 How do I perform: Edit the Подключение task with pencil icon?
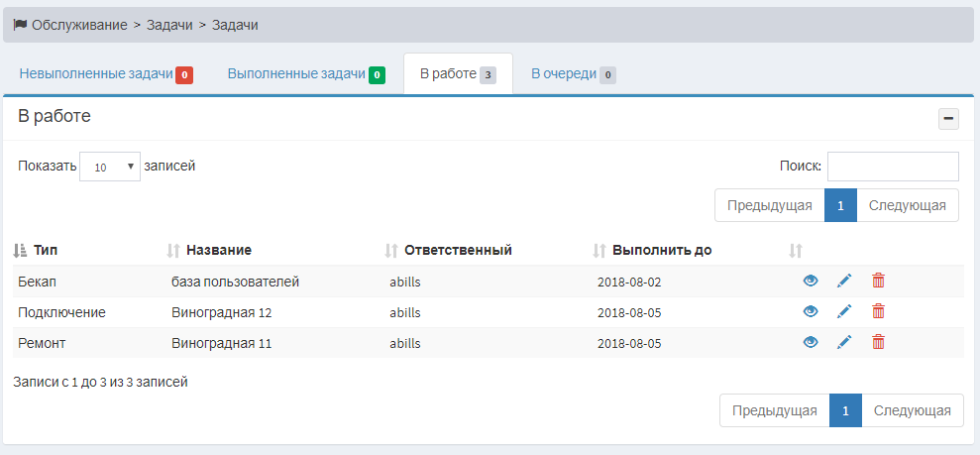coord(844,311)
